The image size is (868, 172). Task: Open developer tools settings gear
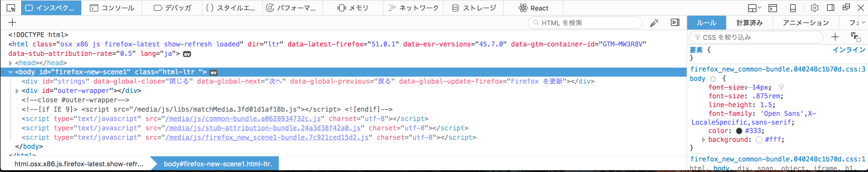(x=814, y=8)
